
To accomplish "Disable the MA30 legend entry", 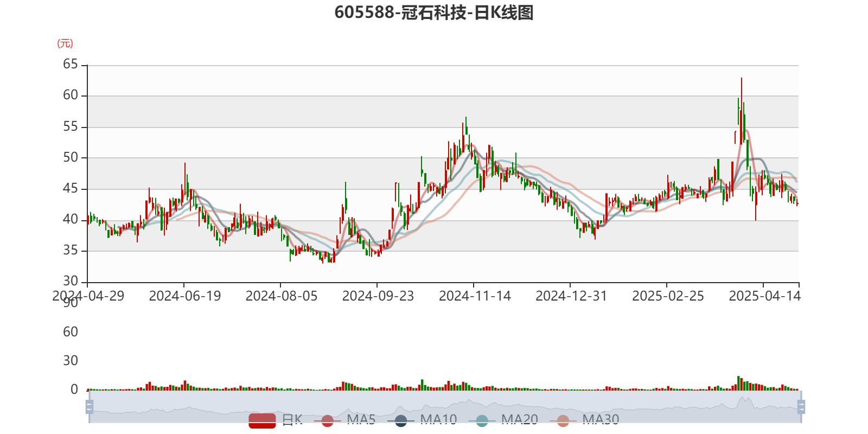I will click(584, 420).
